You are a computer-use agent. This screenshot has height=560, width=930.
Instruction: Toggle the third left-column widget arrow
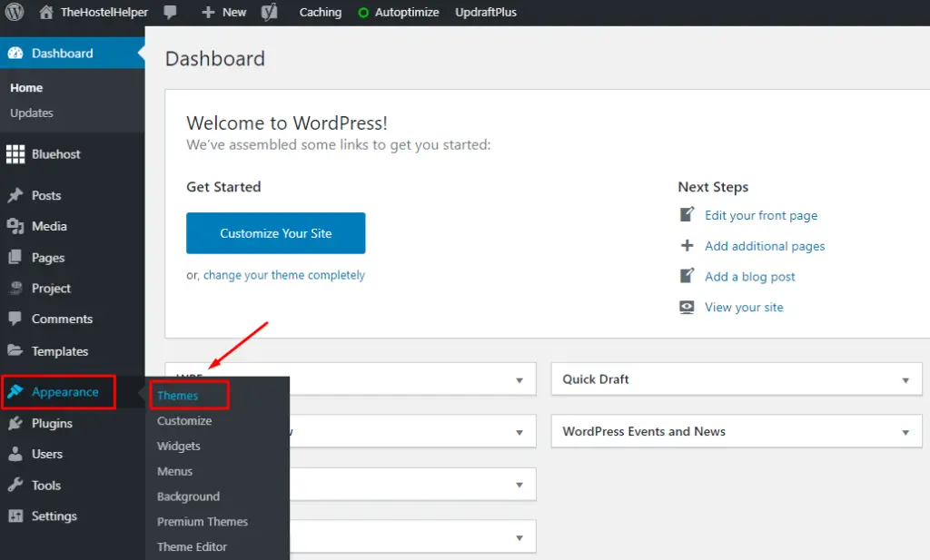(x=519, y=485)
